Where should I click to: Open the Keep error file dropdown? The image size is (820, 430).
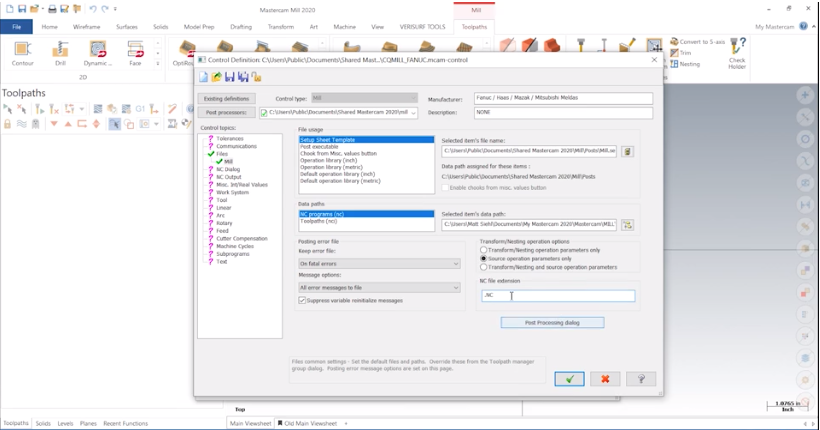point(379,264)
